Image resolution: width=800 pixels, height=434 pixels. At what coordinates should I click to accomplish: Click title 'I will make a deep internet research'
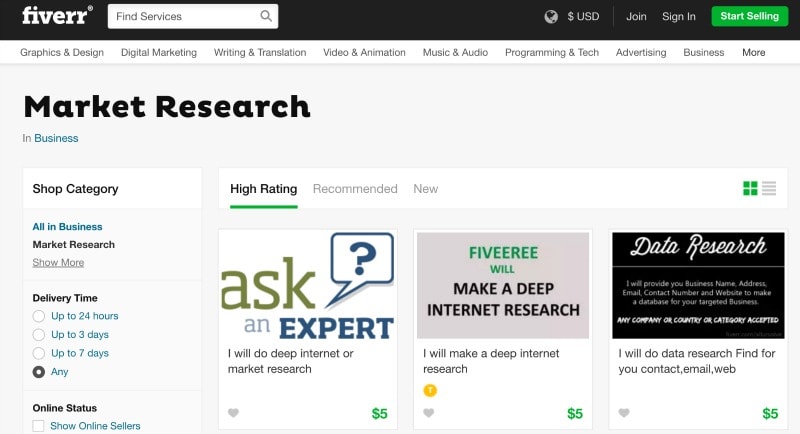(491, 361)
